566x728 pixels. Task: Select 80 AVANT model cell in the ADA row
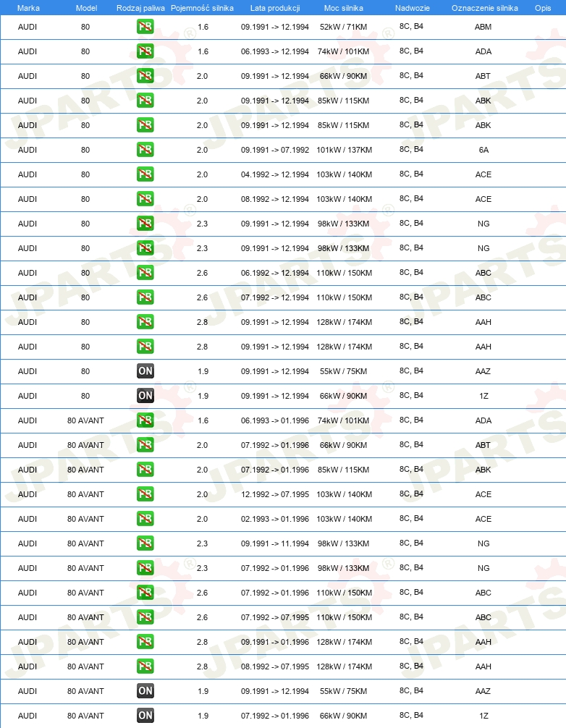coord(85,420)
